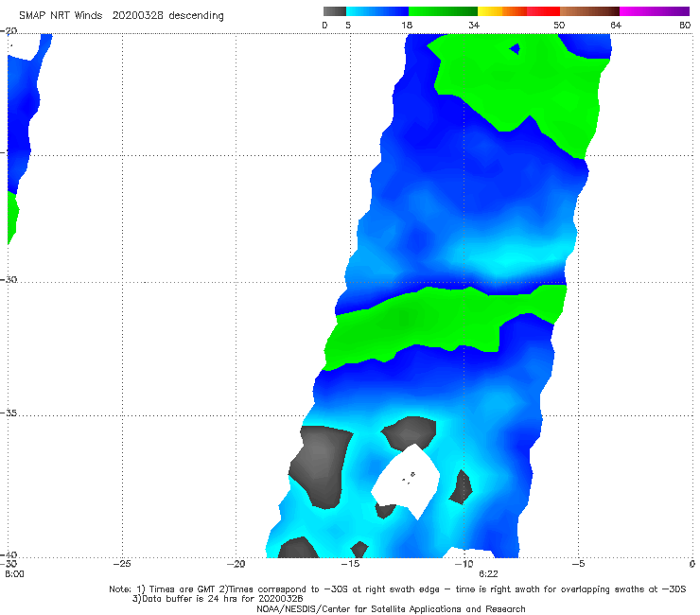Click the "Note: 1) Times are GMT" line
Viewport: 700px width, 615px height.
pyautogui.click(x=397, y=589)
